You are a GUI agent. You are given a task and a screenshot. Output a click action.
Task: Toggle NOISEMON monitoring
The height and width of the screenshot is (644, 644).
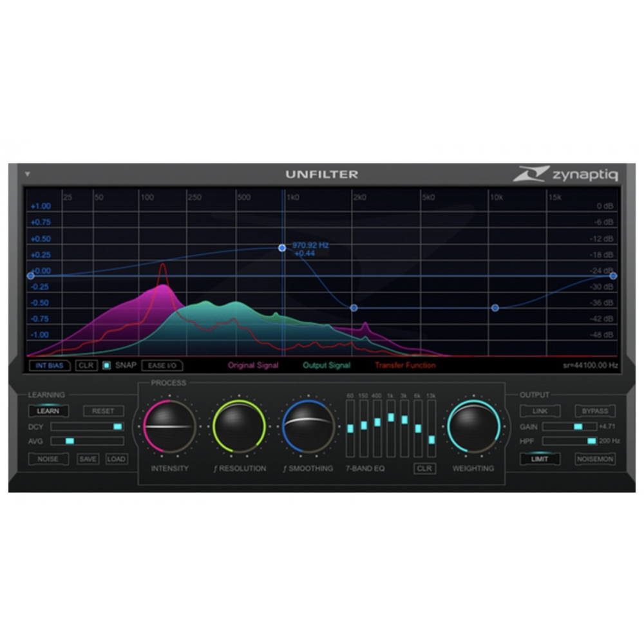(594, 460)
